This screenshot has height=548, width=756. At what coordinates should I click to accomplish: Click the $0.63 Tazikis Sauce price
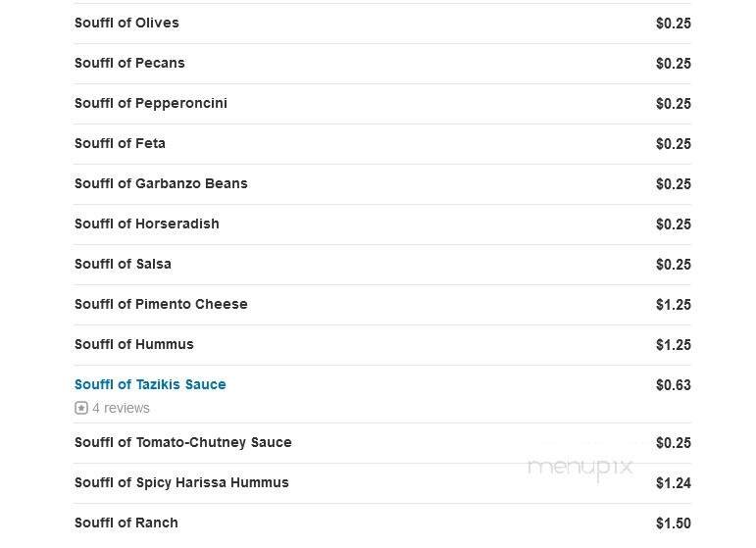[x=673, y=385]
